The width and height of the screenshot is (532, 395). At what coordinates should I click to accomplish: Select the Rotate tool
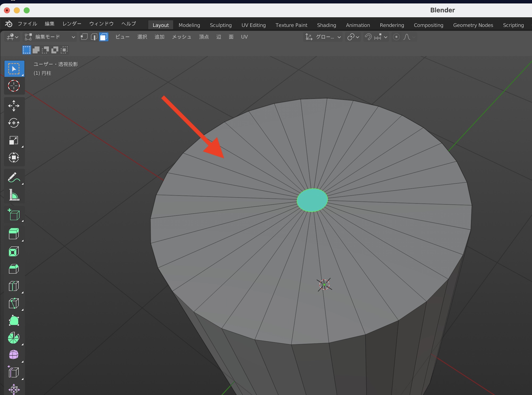pyautogui.click(x=14, y=123)
